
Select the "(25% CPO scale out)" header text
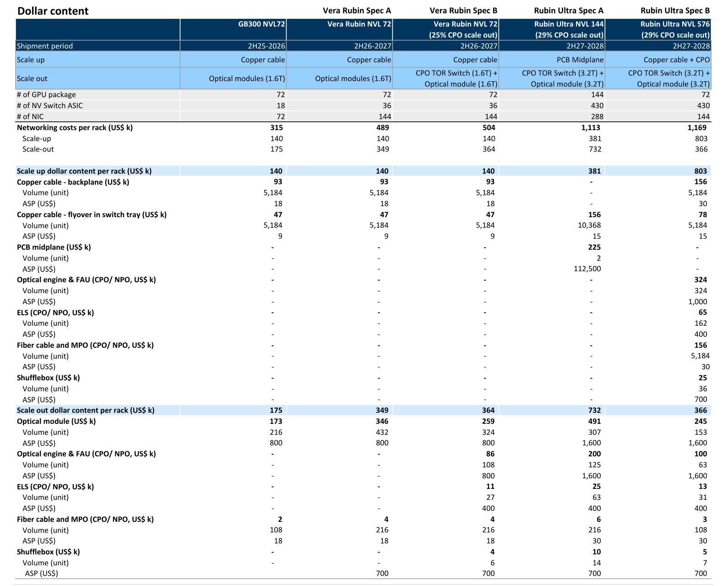[x=463, y=35]
